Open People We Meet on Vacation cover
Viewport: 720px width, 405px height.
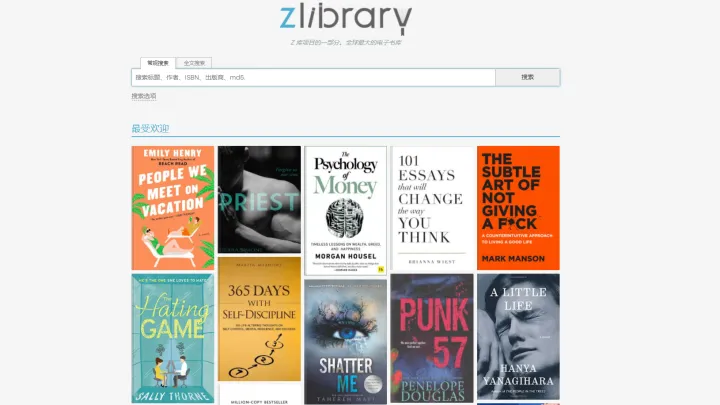(x=173, y=208)
